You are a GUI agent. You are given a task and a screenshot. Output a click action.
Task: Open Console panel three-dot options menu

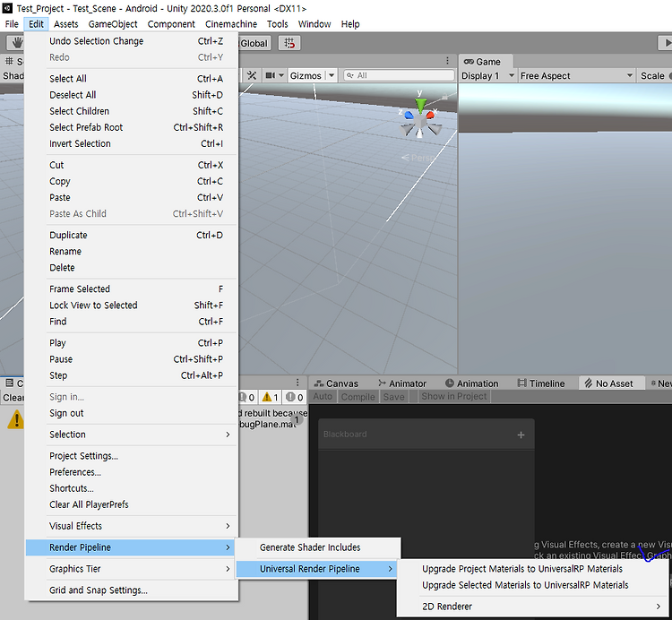click(297, 383)
